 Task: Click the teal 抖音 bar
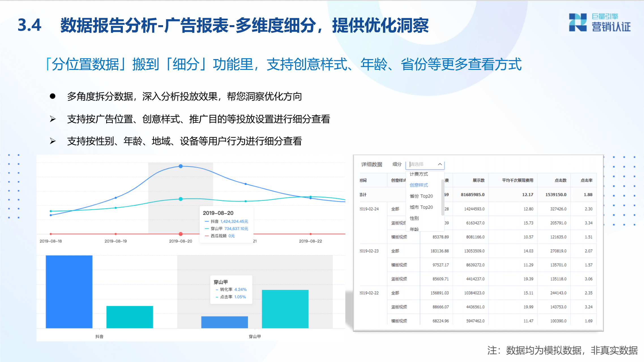[x=130, y=317]
